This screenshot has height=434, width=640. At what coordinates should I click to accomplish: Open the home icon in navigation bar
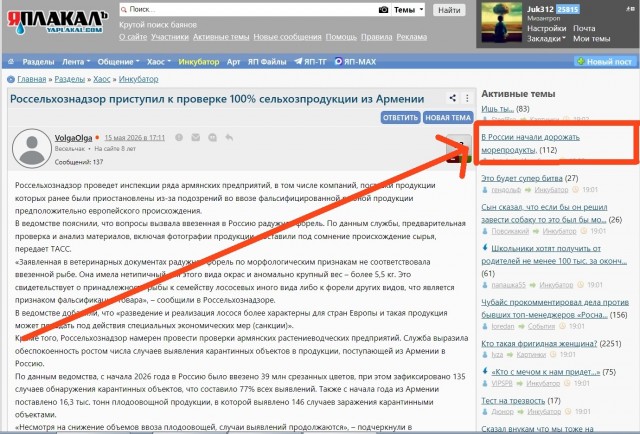click(x=11, y=62)
